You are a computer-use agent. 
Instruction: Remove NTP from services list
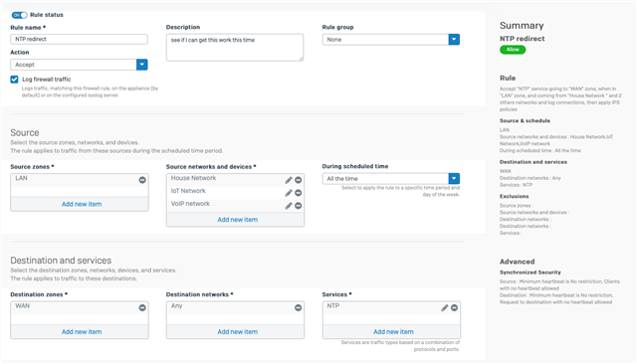pos(454,307)
